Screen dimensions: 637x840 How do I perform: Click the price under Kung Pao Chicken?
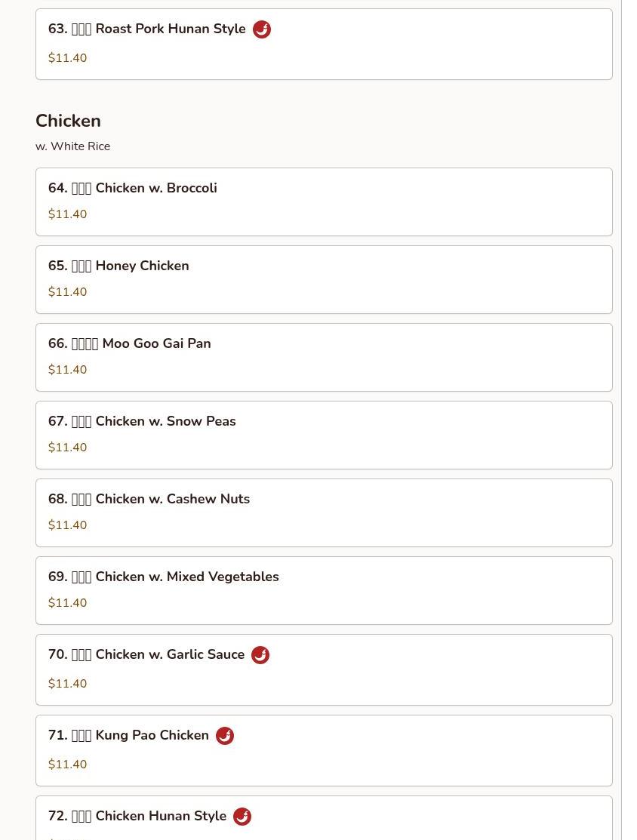tap(67, 764)
